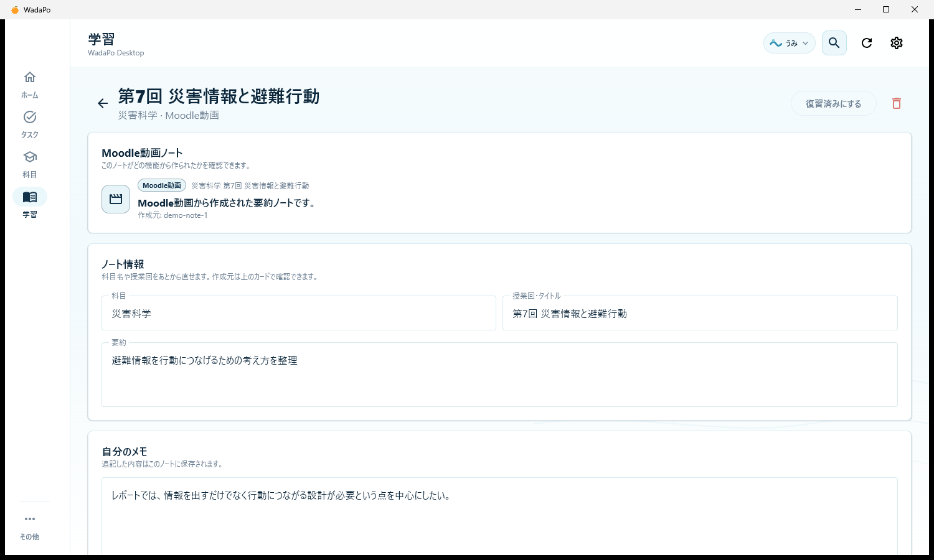Open settings with the gear icon
Viewport: 934px width, 560px height.
click(897, 43)
